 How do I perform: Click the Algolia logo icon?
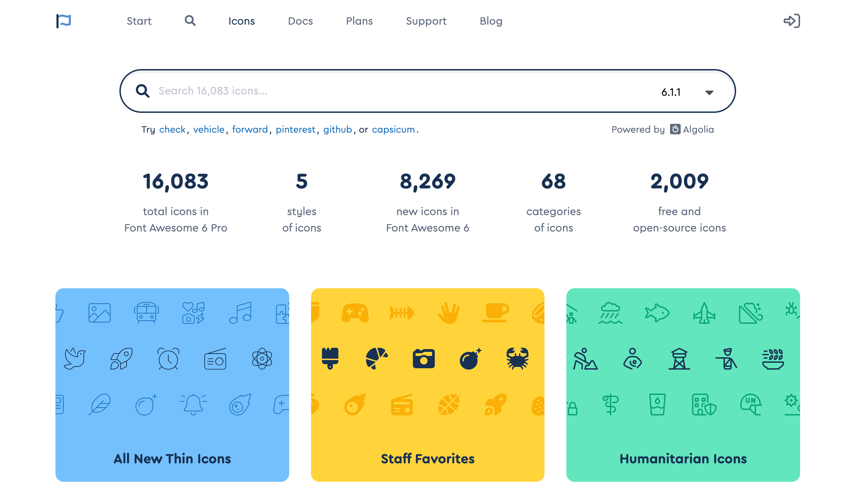pyautogui.click(x=675, y=129)
